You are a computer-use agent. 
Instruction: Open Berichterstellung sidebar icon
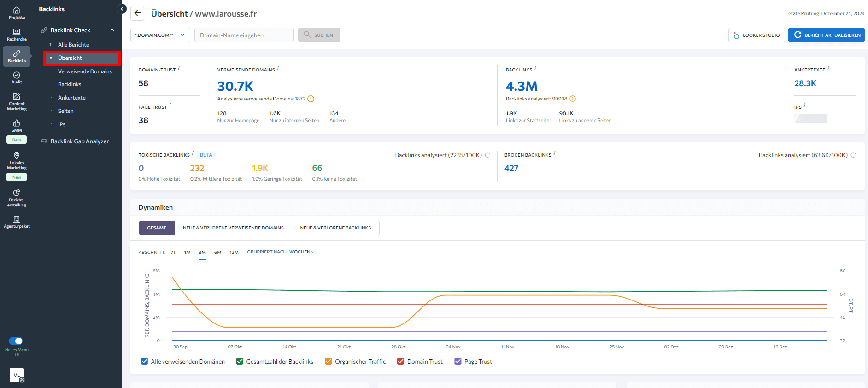point(17,198)
